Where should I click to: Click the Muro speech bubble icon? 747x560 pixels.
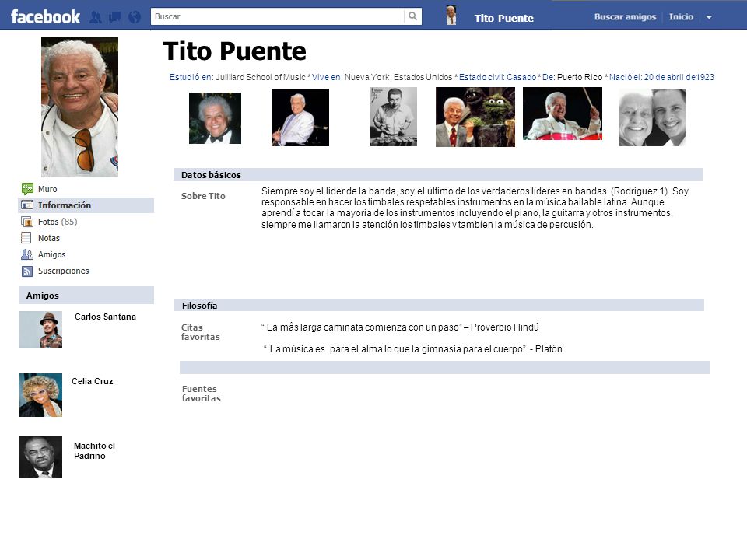(27, 189)
